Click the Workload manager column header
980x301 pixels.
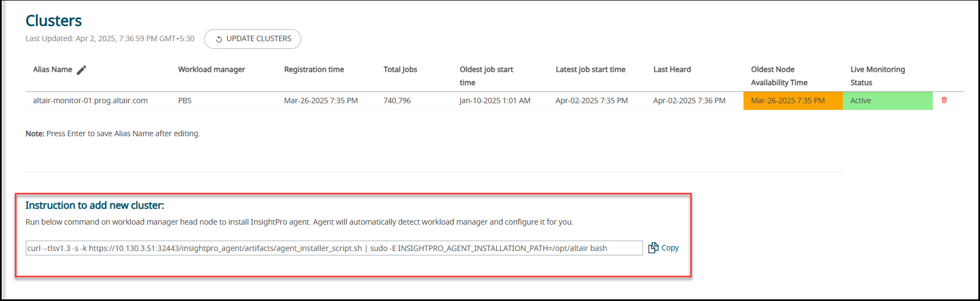211,69
